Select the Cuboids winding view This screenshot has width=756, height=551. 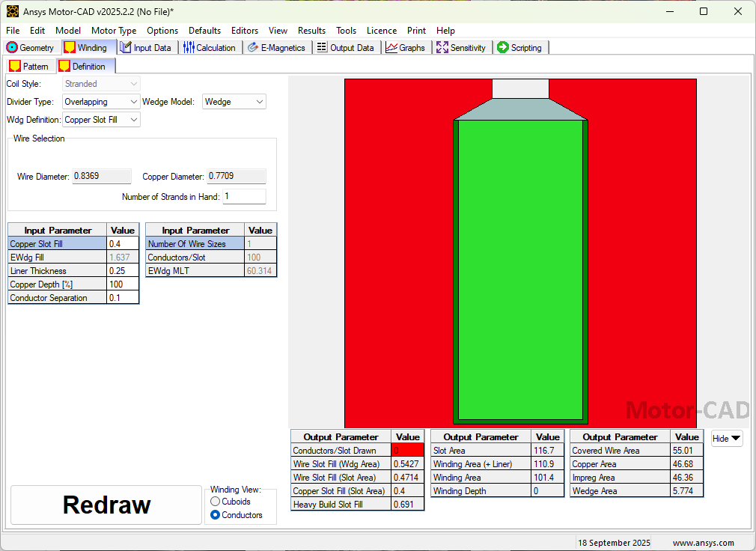click(216, 502)
